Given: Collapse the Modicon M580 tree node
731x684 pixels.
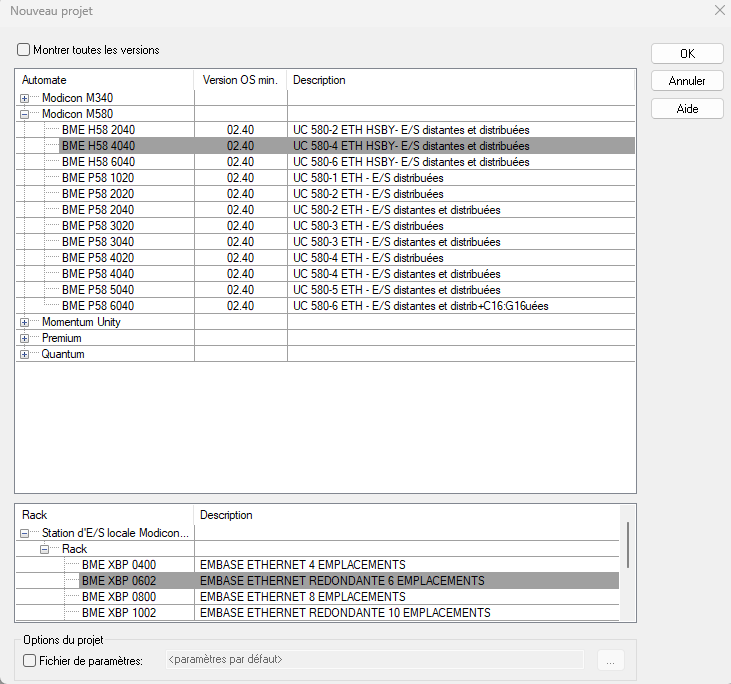Looking at the screenshot, I should point(24,114).
